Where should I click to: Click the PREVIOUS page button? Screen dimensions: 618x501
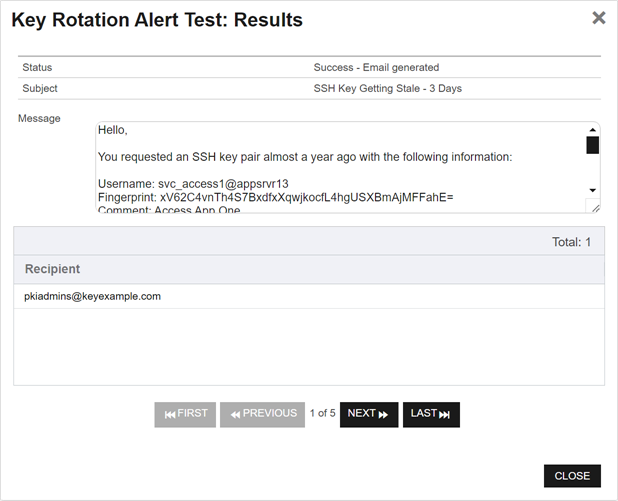click(262, 414)
